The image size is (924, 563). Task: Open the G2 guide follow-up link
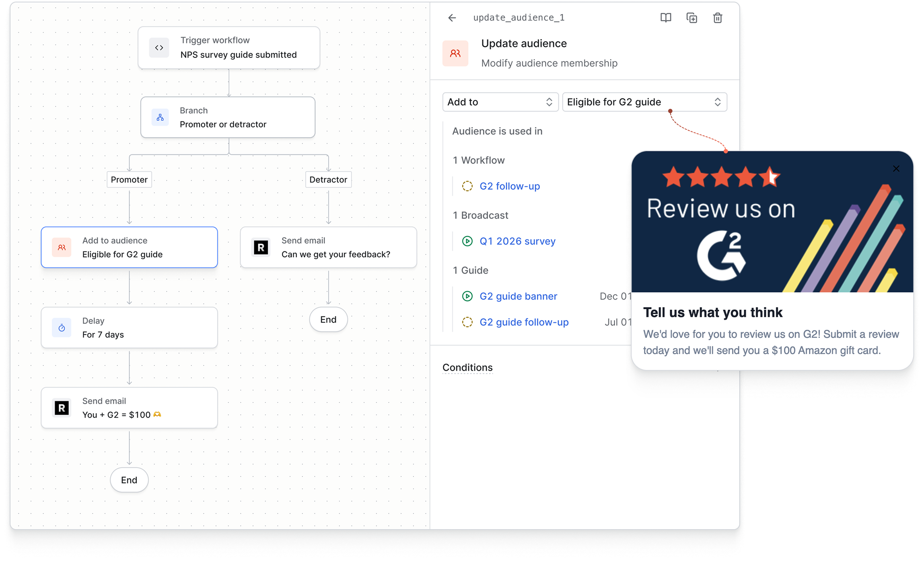[524, 322]
